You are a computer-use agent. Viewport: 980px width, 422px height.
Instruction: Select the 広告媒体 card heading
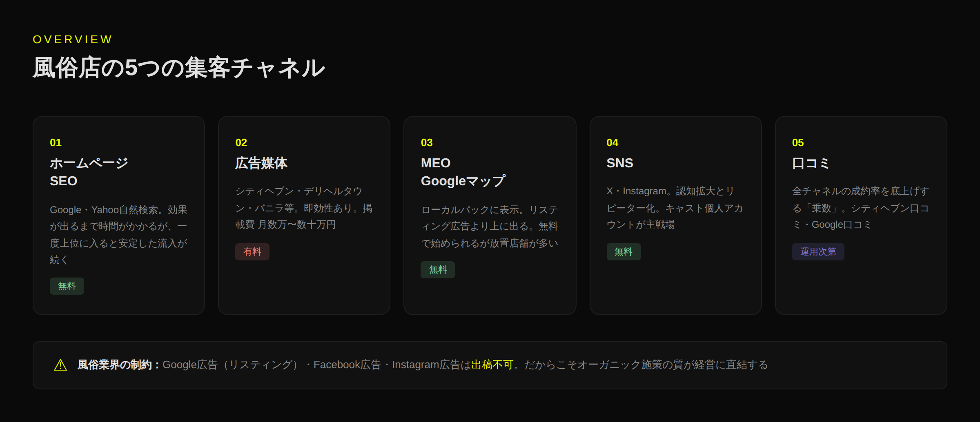point(261,163)
